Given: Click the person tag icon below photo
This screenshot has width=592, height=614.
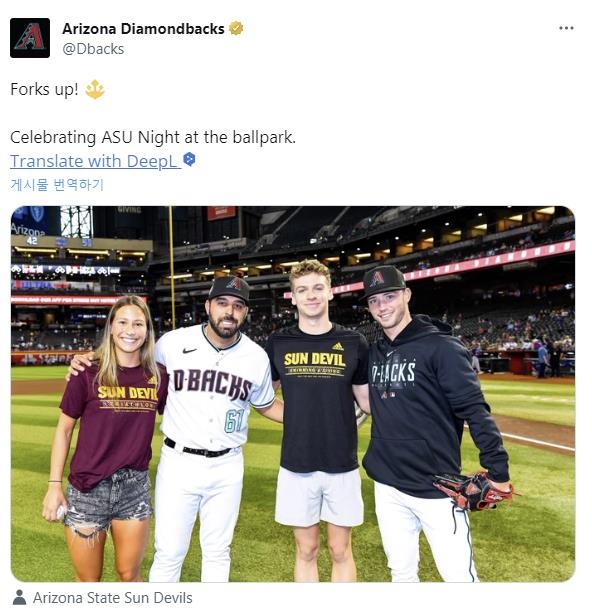Looking at the screenshot, I should (19, 598).
